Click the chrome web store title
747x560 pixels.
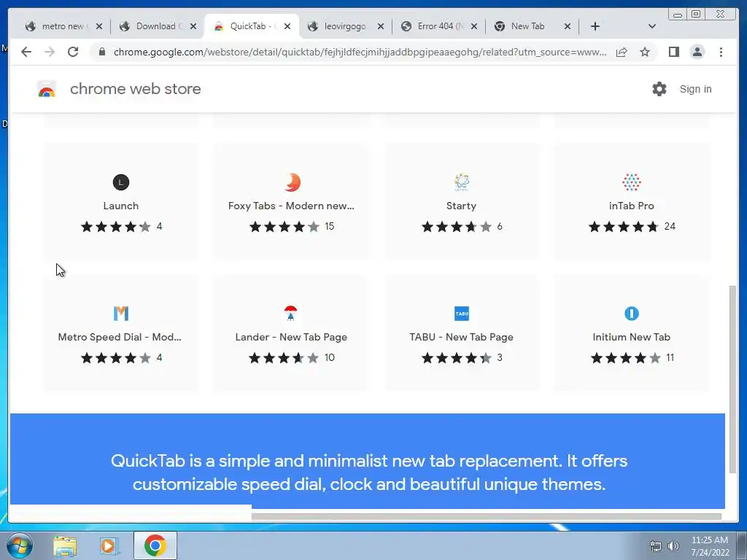[x=135, y=89]
